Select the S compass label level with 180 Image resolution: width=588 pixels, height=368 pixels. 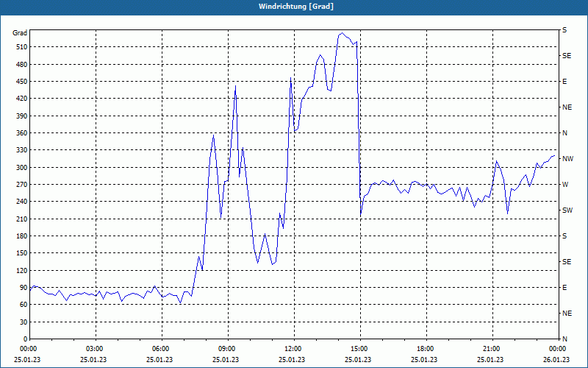coord(564,236)
